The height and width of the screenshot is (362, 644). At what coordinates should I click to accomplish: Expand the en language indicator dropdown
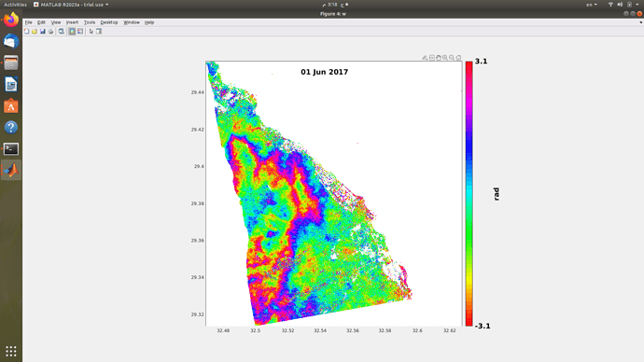(592, 5)
